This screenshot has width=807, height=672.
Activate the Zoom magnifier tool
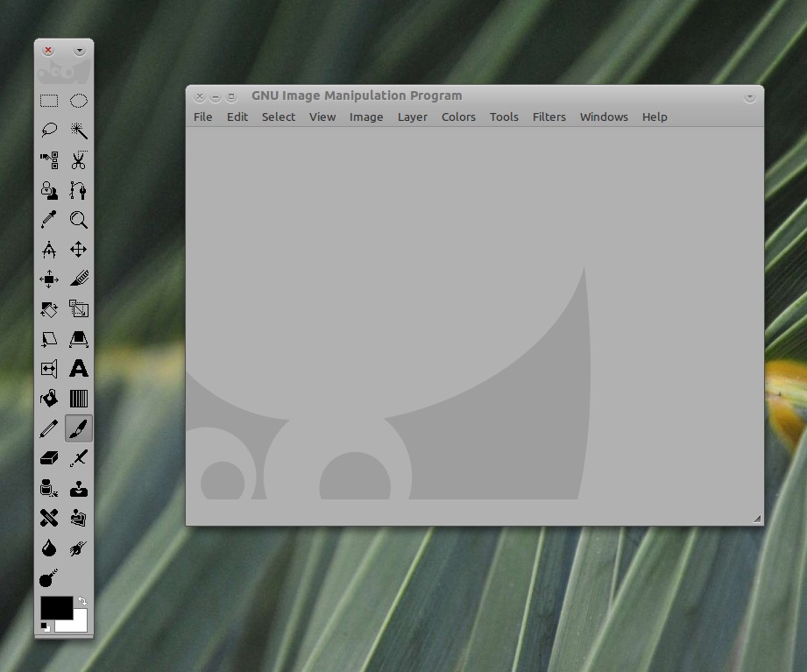pyautogui.click(x=79, y=220)
